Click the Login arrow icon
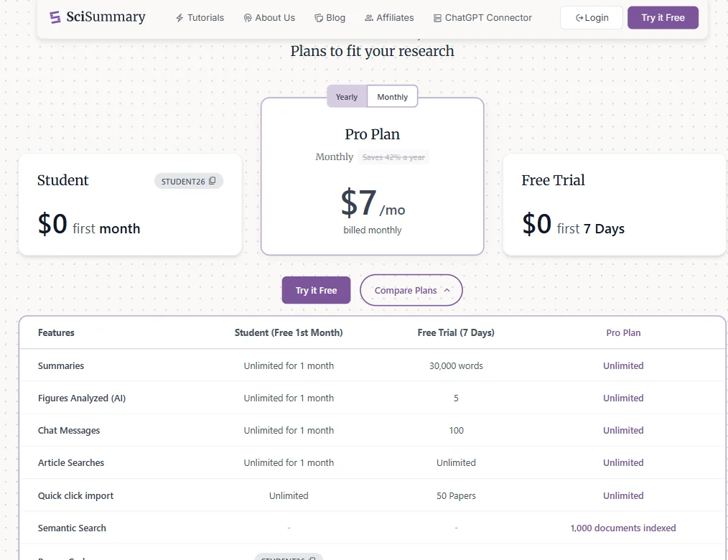728x560 pixels. pos(579,18)
